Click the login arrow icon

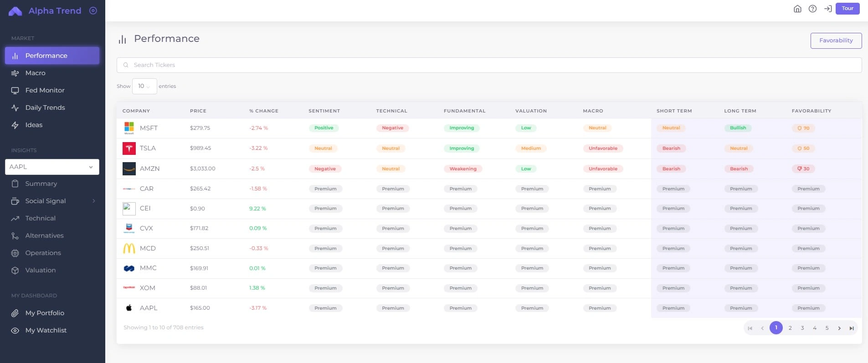(x=828, y=9)
